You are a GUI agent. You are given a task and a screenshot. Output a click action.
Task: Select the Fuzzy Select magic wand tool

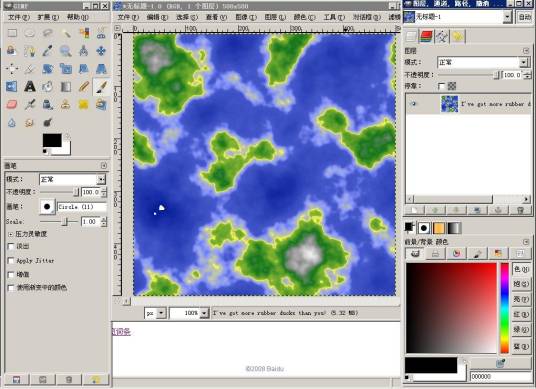pos(66,33)
